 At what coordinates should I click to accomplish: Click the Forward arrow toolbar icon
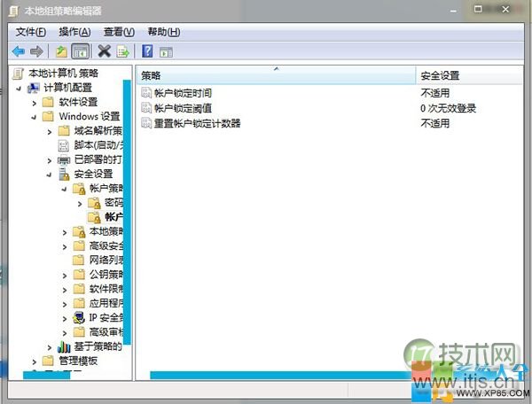point(36,51)
